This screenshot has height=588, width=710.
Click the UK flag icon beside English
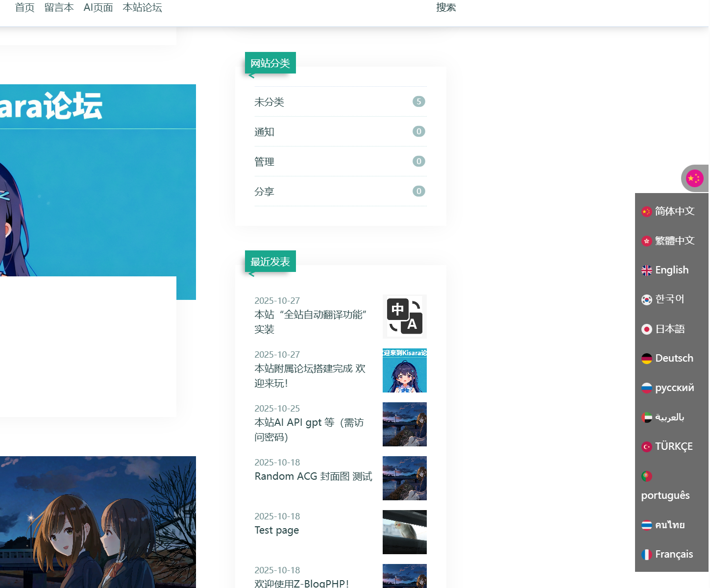pos(646,270)
